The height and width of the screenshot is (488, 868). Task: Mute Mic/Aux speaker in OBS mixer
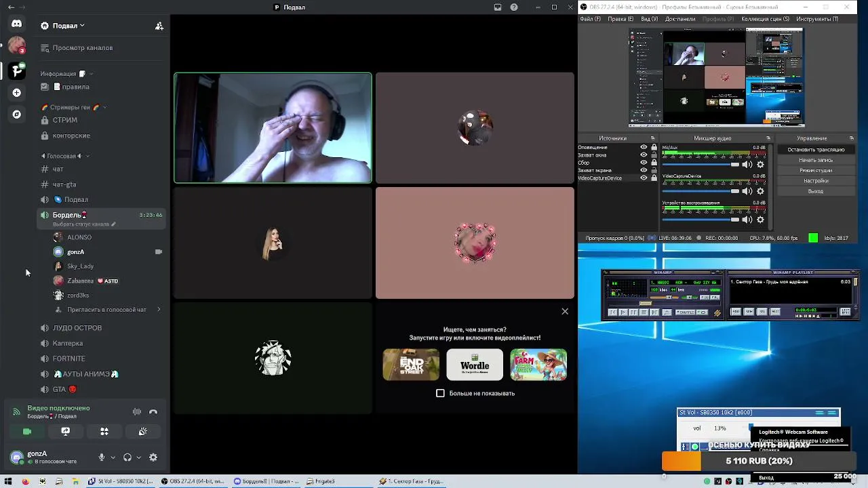pos(747,164)
